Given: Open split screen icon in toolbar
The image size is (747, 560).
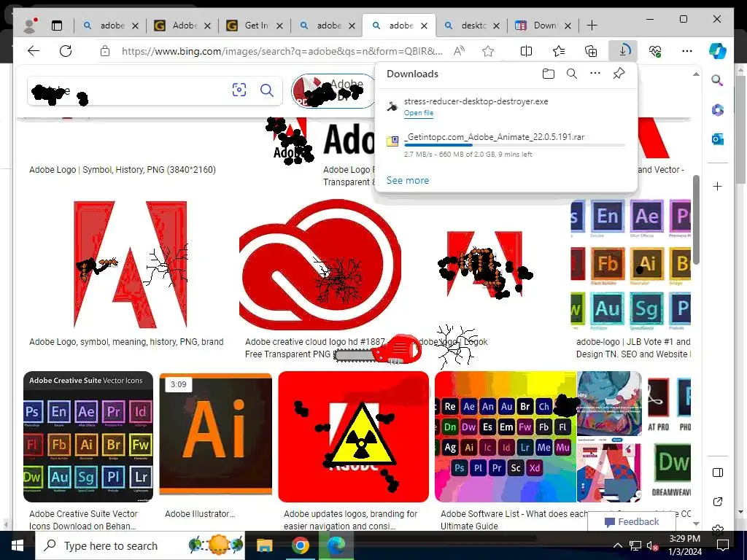Looking at the screenshot, I should point(527,51).
